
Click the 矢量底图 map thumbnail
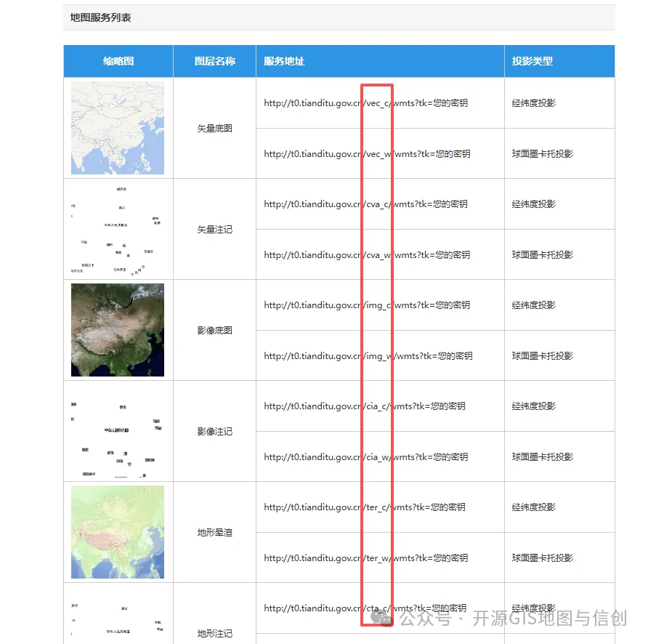pos(117,128)
